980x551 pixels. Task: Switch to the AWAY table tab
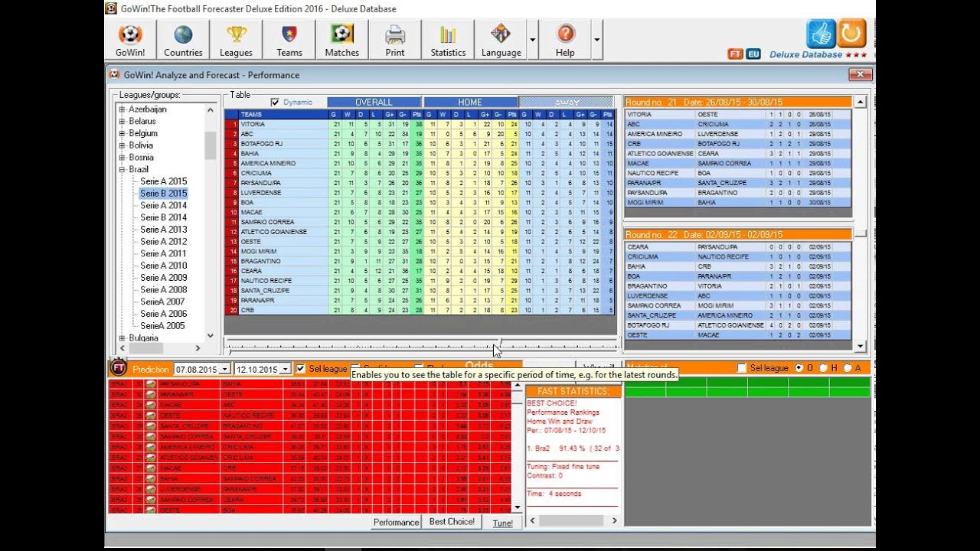click(x=566, y=102)
